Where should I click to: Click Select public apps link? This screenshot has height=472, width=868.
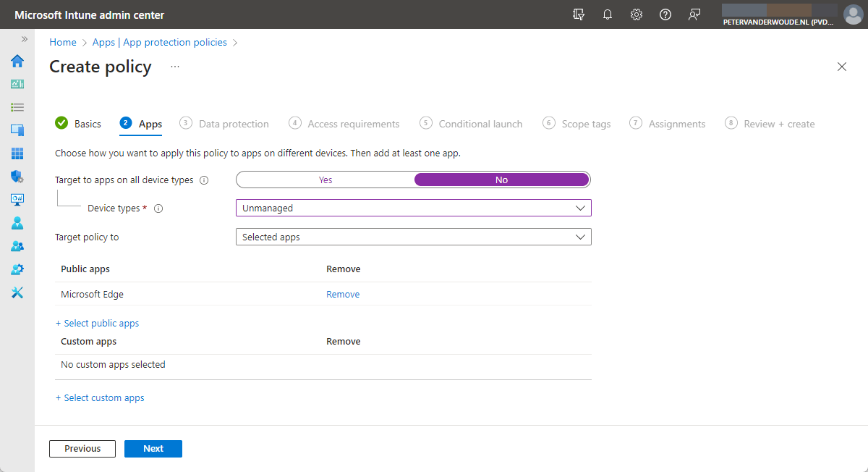(97, 323)
